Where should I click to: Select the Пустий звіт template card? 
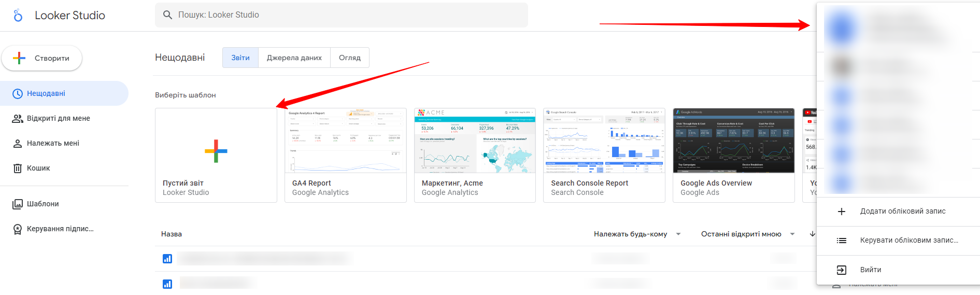[x=216, y=155]
